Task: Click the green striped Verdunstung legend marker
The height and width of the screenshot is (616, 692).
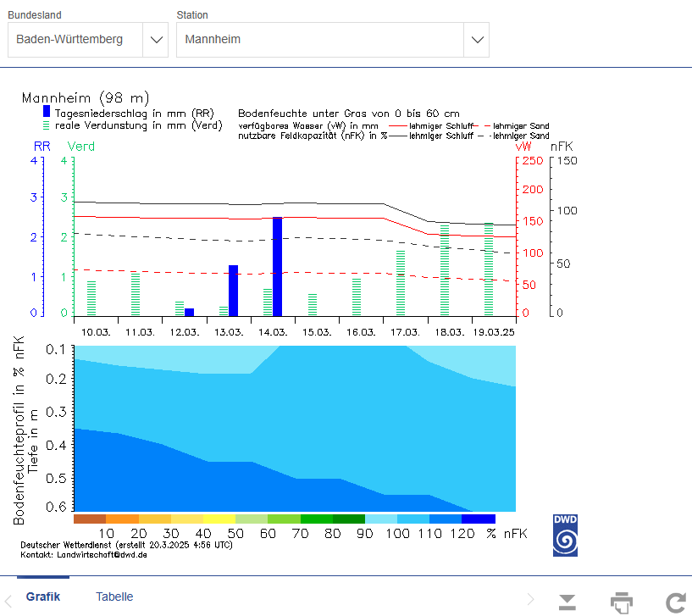Action: (47, 125)
